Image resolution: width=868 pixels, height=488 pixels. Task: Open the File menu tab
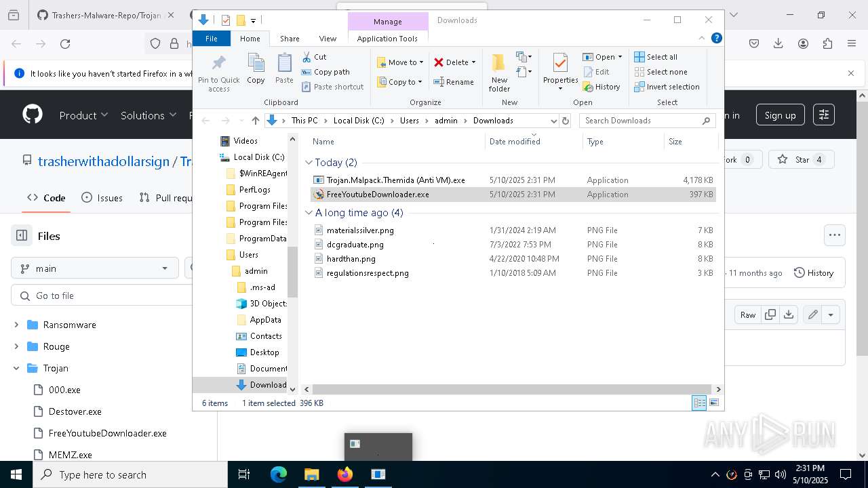click(212, 39)
